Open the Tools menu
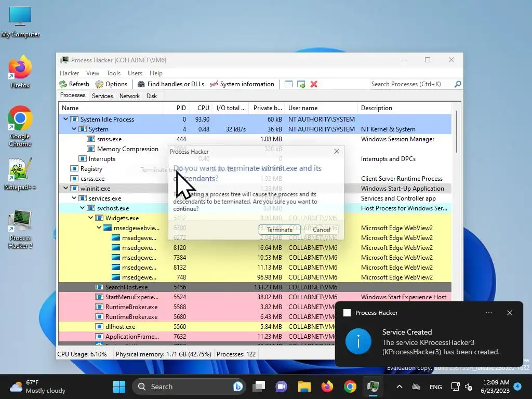 [113, 73]
